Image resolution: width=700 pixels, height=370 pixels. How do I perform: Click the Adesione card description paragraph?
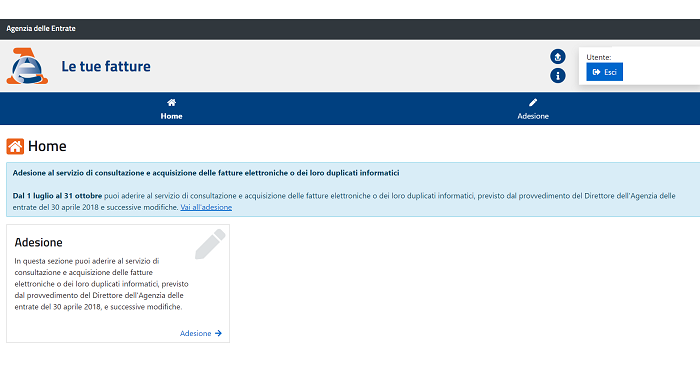tap(101, 284)
